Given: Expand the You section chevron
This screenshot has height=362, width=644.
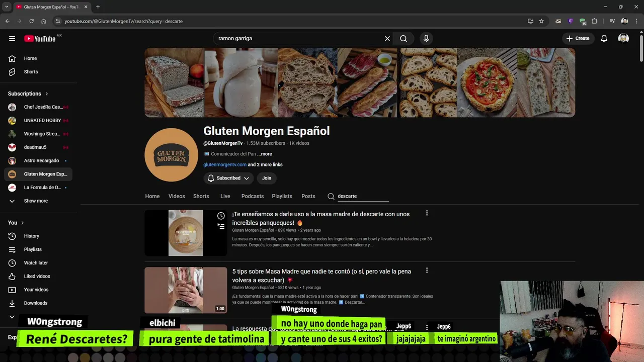Looking at the screenshot, I should (x=22, y=223).
